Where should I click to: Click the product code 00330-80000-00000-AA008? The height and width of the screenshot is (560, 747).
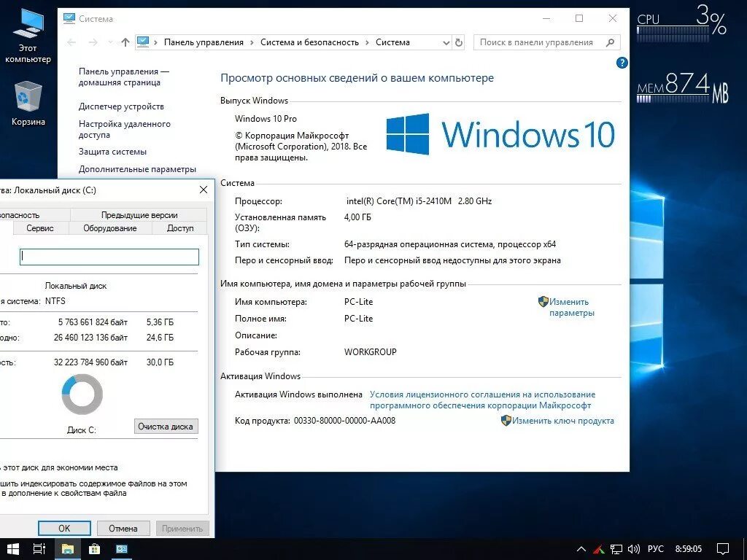point(344,421)
